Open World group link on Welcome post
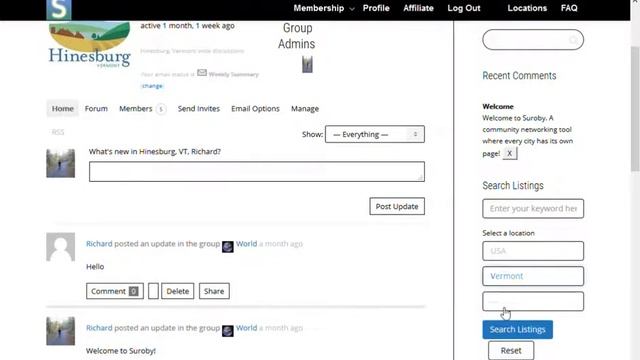This screenshot has height=360, width=640. (x=247, y=328)
